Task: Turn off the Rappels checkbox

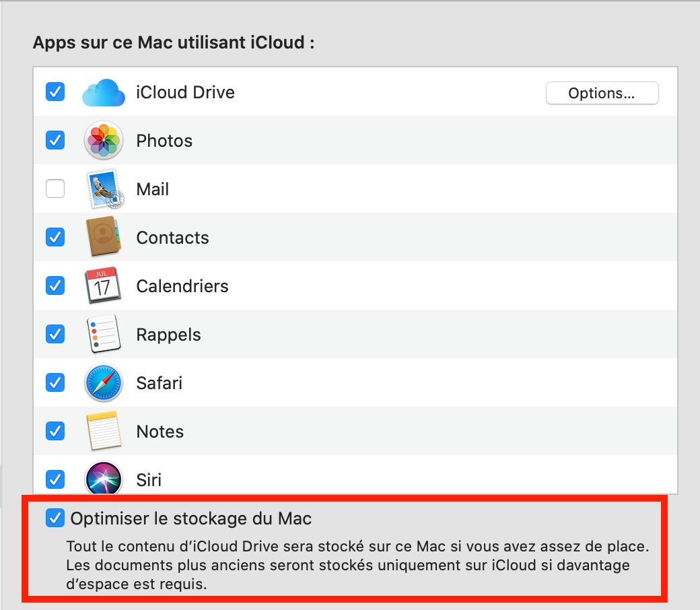Action: (x=55, y=333)
